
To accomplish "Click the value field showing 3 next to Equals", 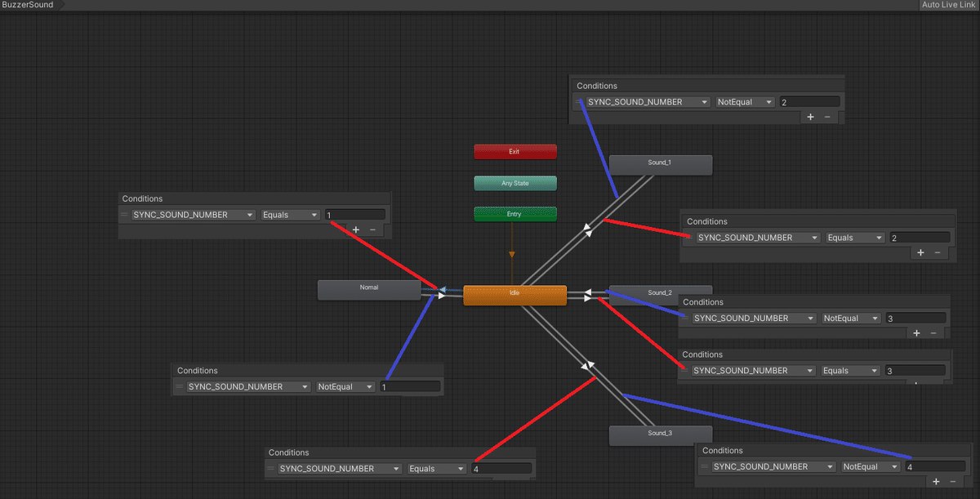I will point(915,370).
